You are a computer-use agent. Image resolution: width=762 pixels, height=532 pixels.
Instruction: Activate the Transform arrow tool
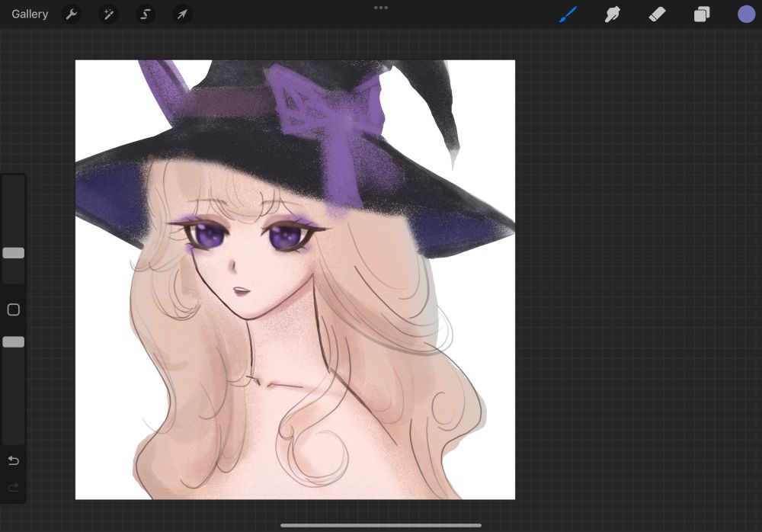(182, 14)
